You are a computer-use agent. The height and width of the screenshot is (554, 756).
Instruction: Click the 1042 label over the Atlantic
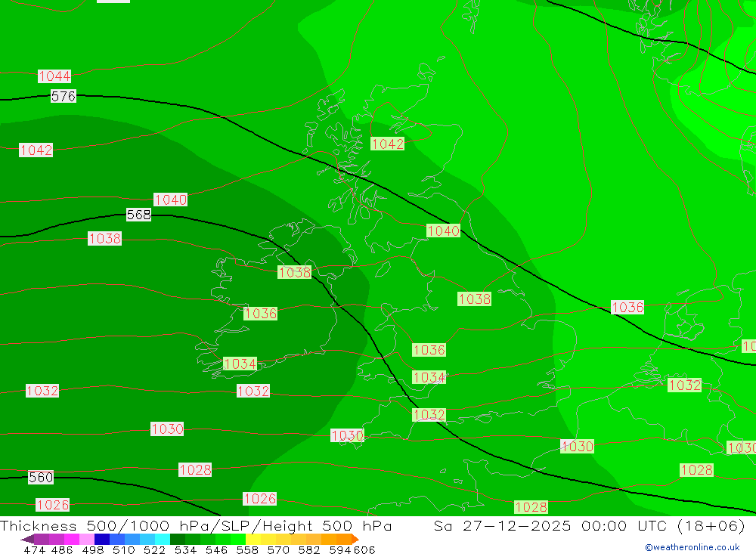pos(36,150)
